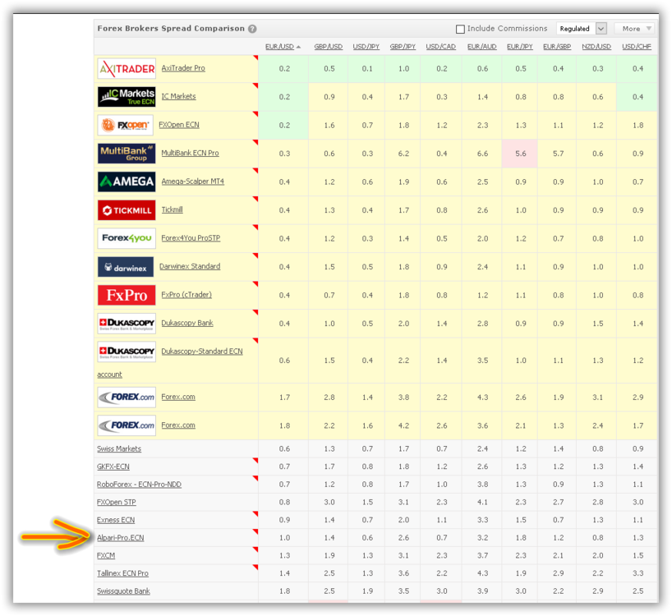Click the pink 5.6 EUR/JPY cell for MultiBank

tap(519, 154)
